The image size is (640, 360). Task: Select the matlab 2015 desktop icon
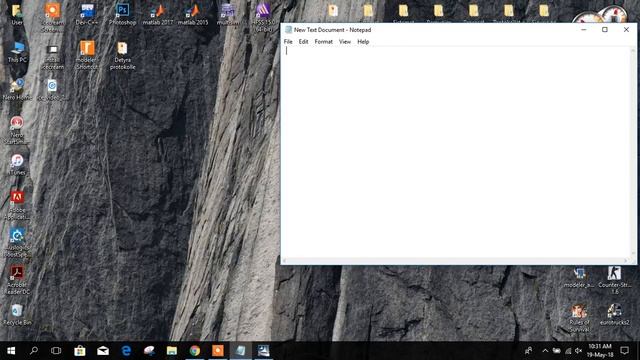[193, 14]
